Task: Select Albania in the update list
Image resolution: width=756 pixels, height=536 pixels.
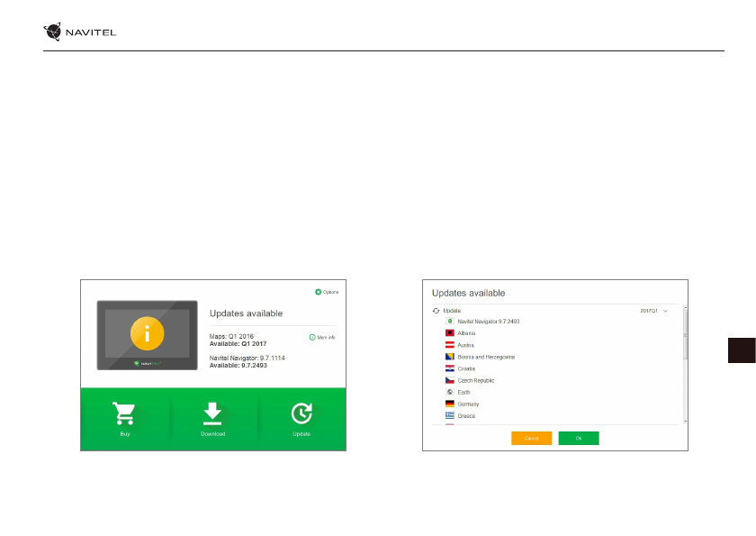Action: 467,333
